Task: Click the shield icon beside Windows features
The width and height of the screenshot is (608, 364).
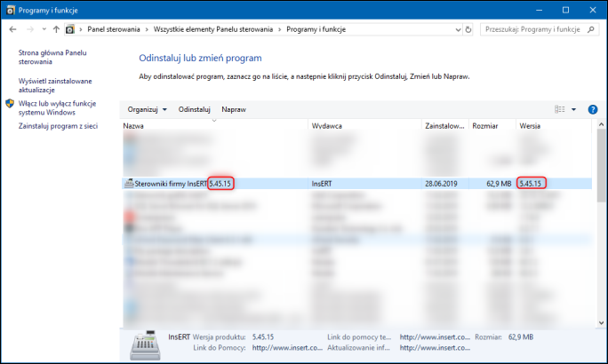Action: coord(10,104)
